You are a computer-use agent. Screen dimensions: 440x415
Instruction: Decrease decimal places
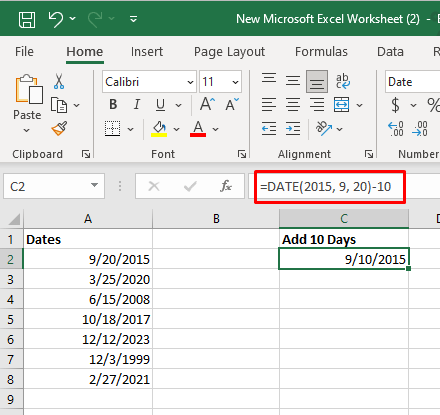tap(420, 129)
